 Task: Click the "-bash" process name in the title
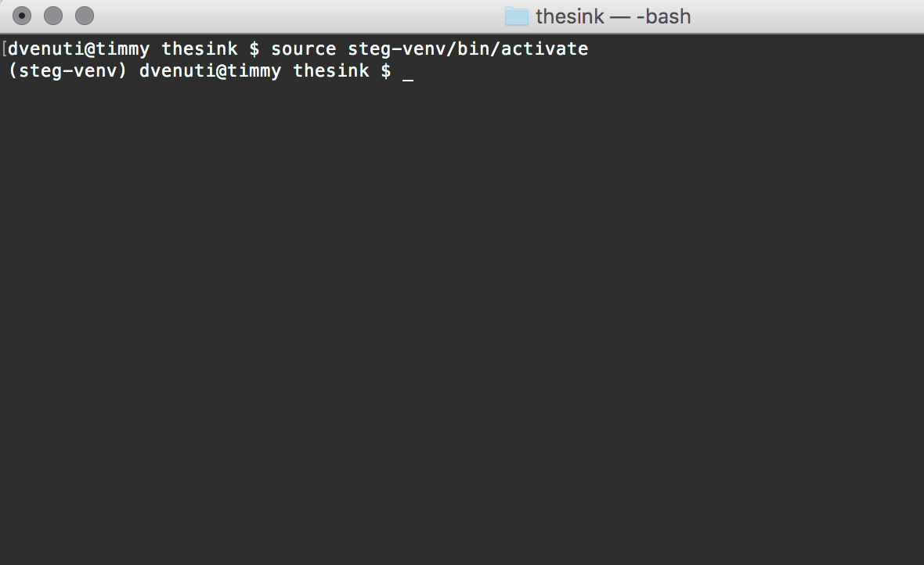click(x=663, y=16)
